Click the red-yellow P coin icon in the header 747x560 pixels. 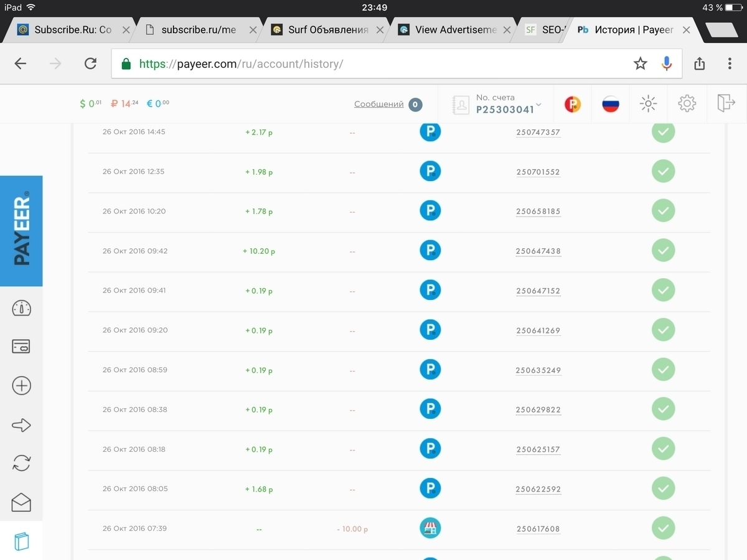click(x=573, y=104)
